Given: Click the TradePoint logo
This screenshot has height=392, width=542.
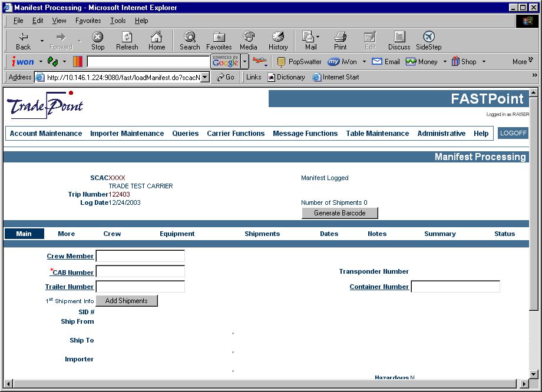Looking at the screenshot, I should click(x=45, y=105).
